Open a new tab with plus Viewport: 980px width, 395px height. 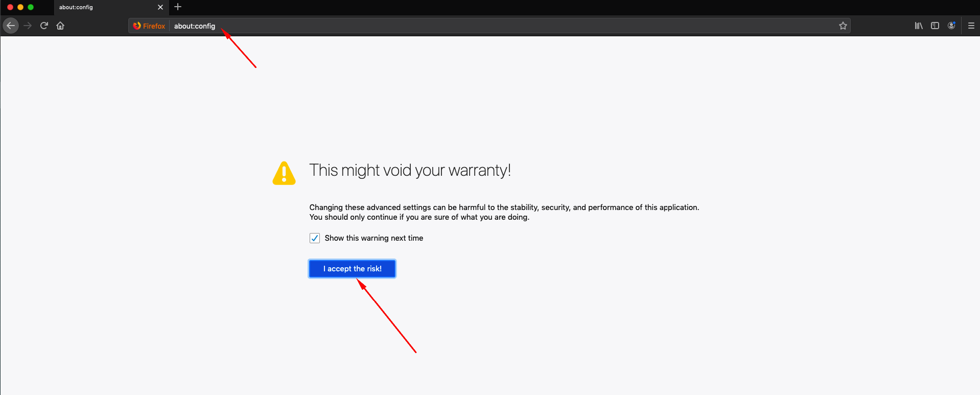click(178, 7)
